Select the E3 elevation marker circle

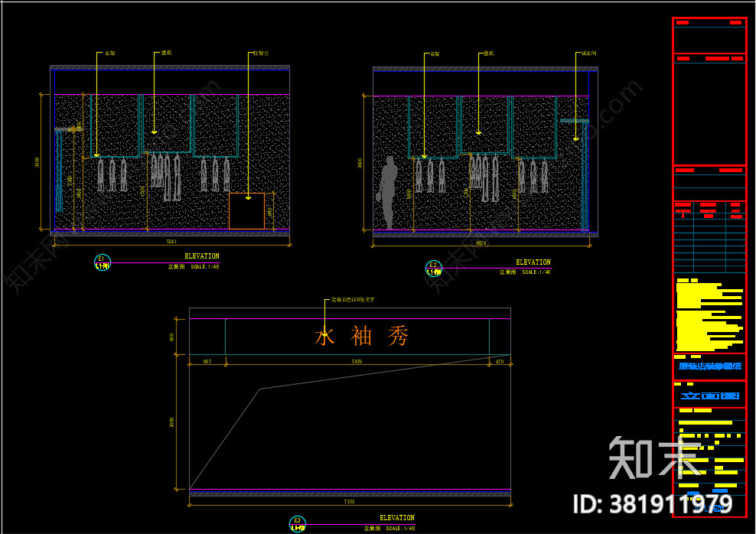(x=298, y=524)
